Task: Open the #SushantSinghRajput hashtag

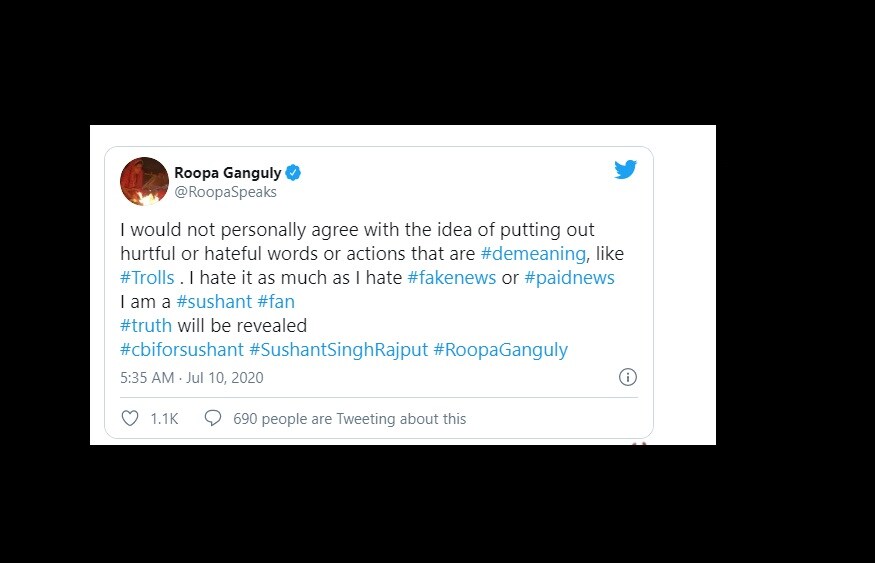Action: (x=338, y=349)
